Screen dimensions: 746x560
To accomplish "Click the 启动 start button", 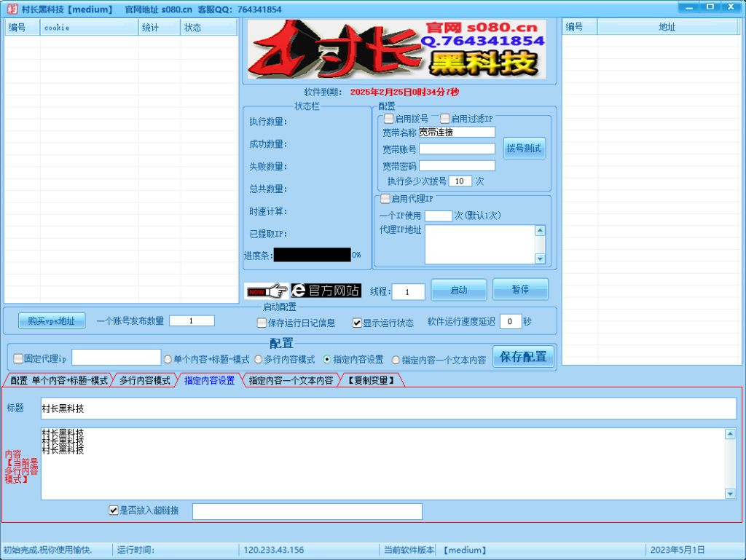I will (x=458, y=289).
